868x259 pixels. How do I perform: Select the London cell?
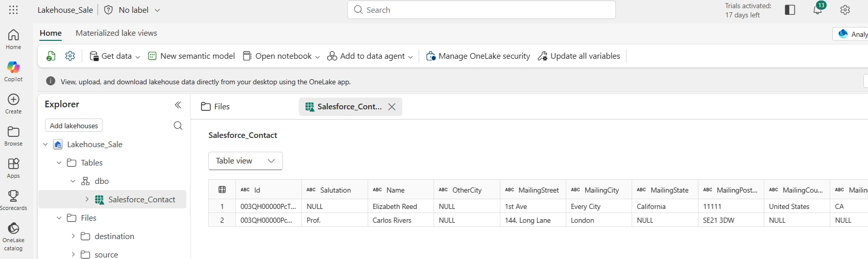tap(599, 220)
